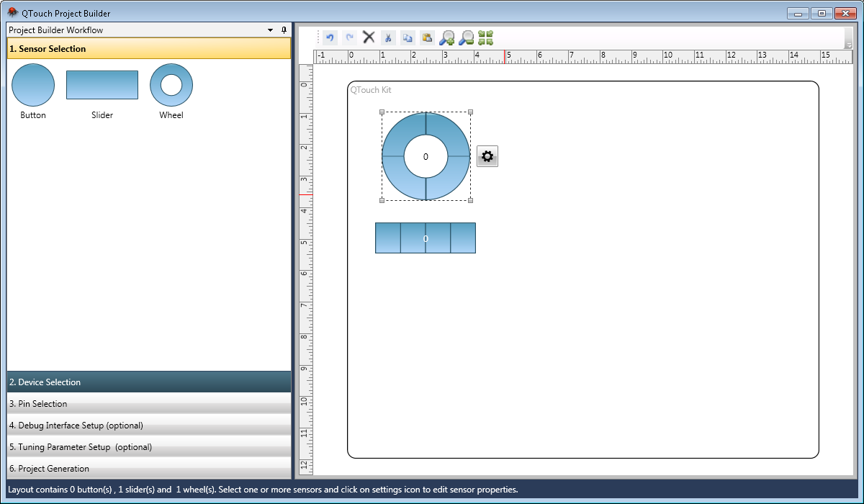Click the Paste toolbar icon
864x504 pixels.
427,37
